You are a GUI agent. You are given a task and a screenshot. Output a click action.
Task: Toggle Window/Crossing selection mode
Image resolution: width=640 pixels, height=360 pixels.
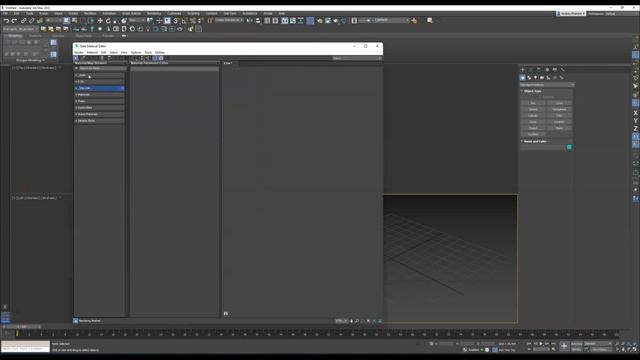[91, 20]
